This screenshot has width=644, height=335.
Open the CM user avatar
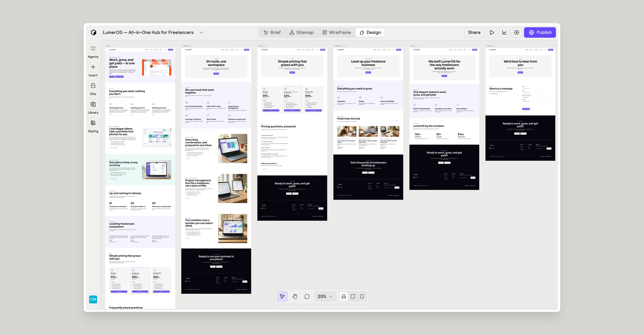coord(93,299)
